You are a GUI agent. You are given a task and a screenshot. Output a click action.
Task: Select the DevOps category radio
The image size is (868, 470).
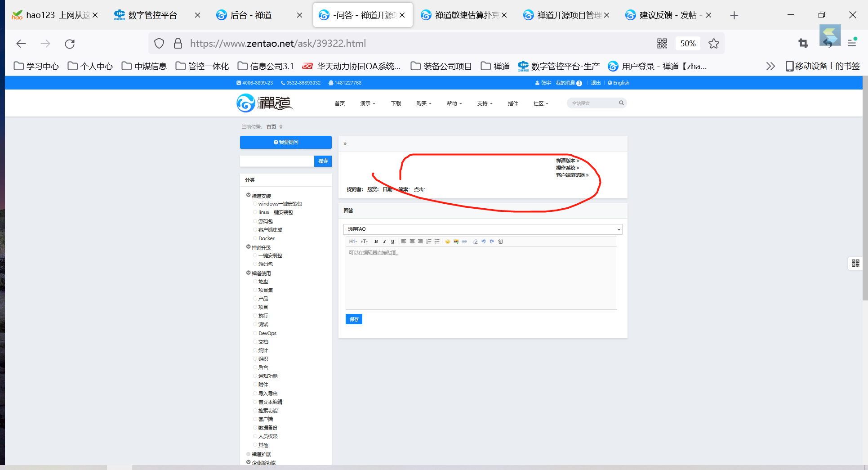click(255, 333)
